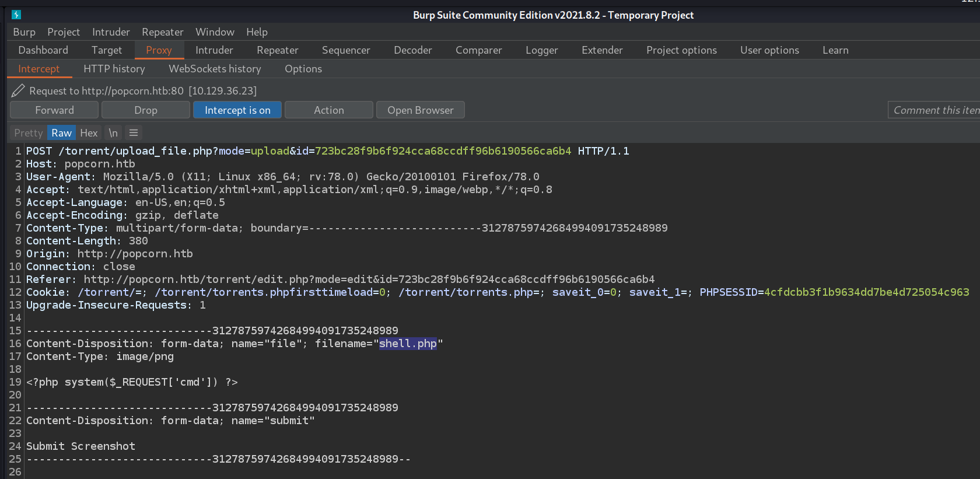Open the Intruder menu in the menu bar
The image size is (980, 479).
pos(111,32)
